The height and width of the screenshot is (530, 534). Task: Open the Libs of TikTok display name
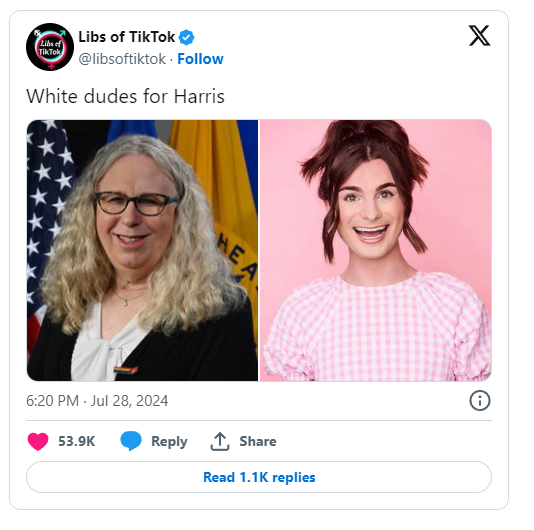[x=127, y=37]
